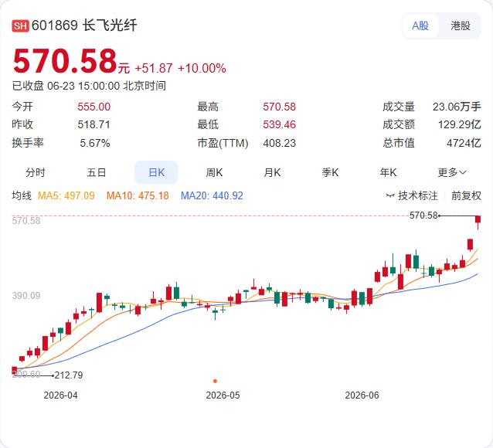Click the 市盈(TTM) value 408.23
The height and width of the screenshot is (448, 493).
coord(279,143)
